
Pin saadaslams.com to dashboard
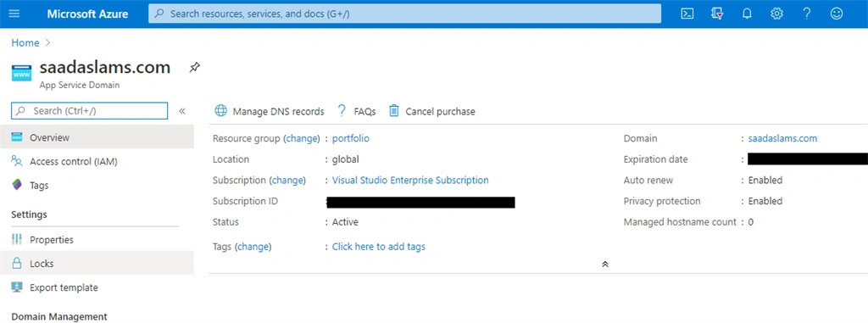pos(194,68)
